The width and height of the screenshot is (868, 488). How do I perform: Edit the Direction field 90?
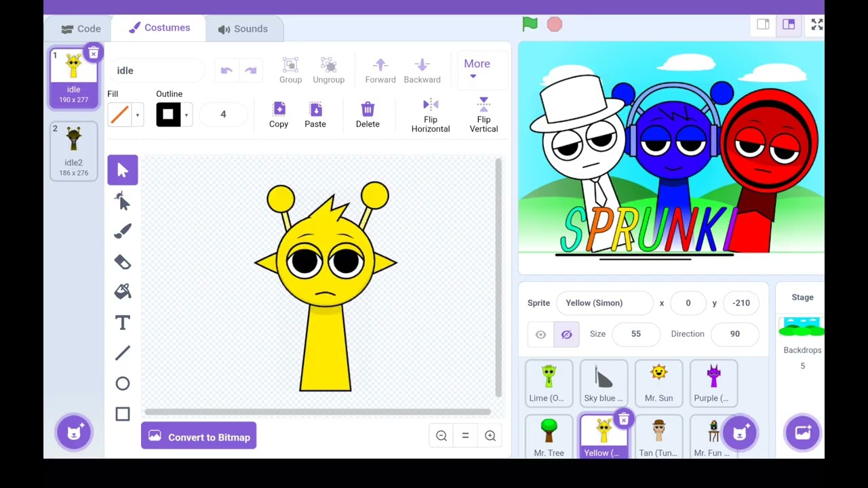point(735,333)
